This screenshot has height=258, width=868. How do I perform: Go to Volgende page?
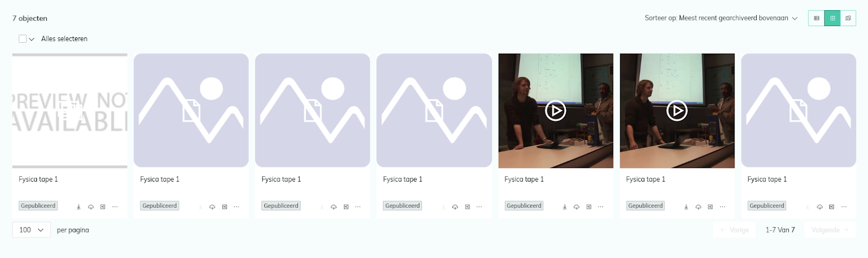tap(830, 230)
